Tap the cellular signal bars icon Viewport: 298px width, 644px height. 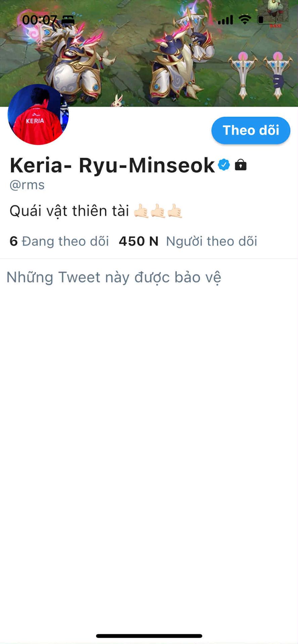225,20
